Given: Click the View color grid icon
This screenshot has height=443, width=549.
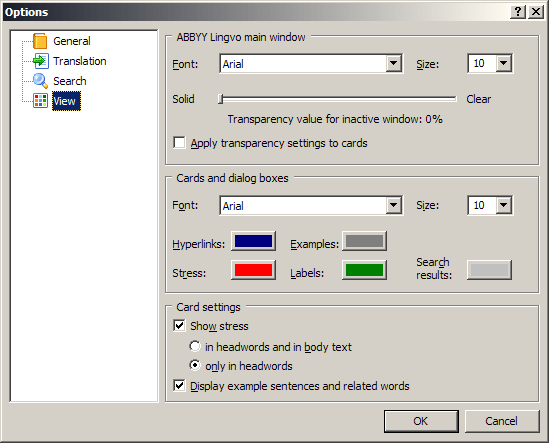Looking at the screenshot, I should tap(40, 101).
